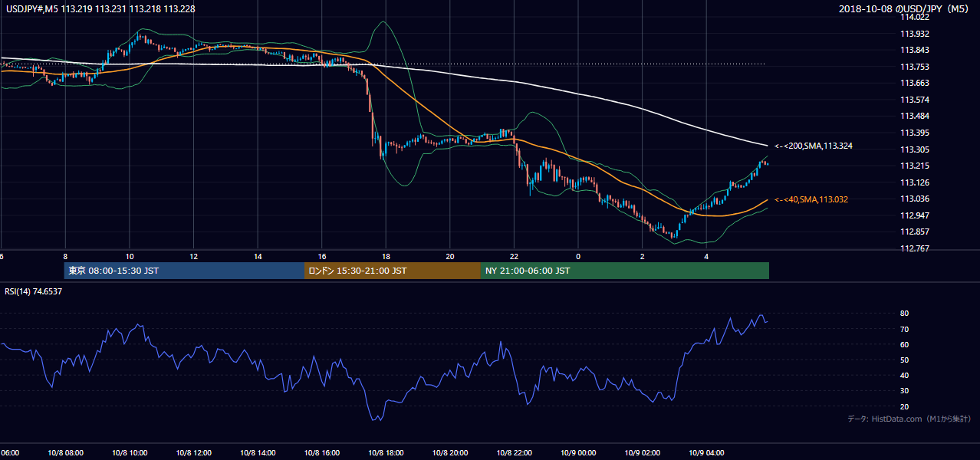Click hour label 10 under price chart

[x=130, y=256]
